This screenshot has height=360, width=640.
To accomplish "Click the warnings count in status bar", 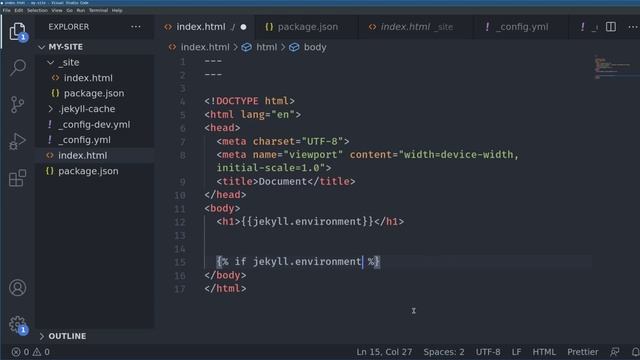I will click(x=41, y=352).
